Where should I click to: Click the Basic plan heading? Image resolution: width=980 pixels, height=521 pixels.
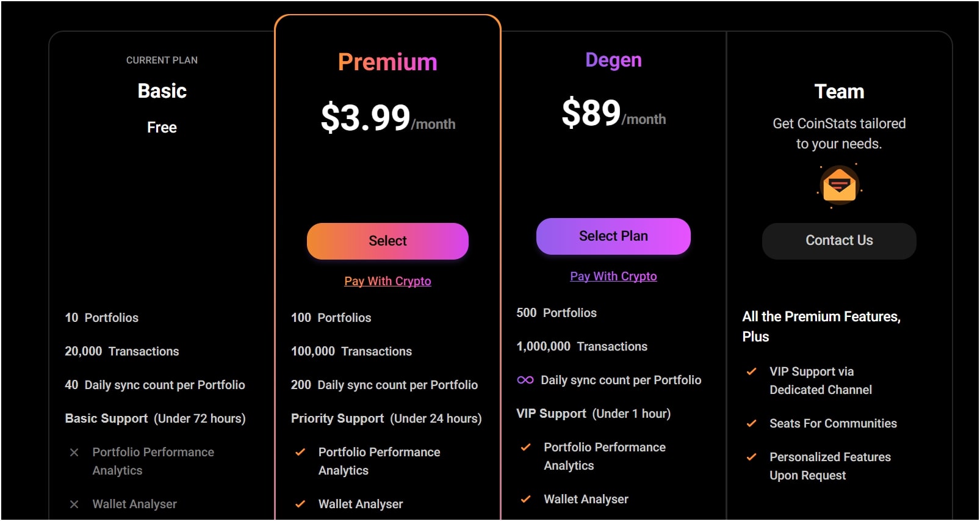[162, 91]
